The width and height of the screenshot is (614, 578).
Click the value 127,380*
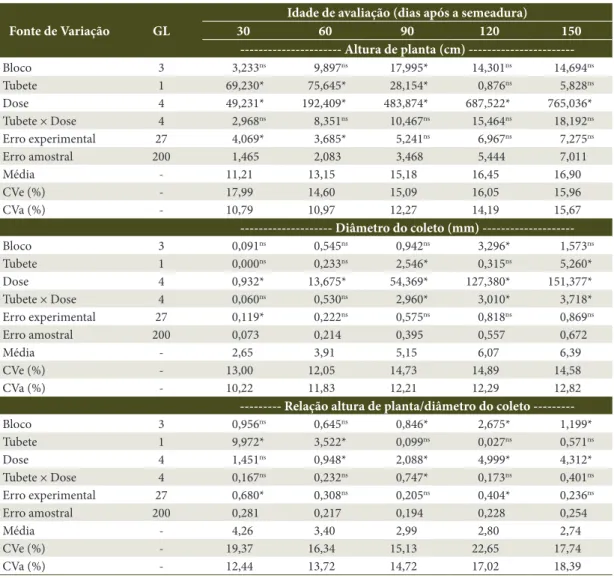click(488, 282)
